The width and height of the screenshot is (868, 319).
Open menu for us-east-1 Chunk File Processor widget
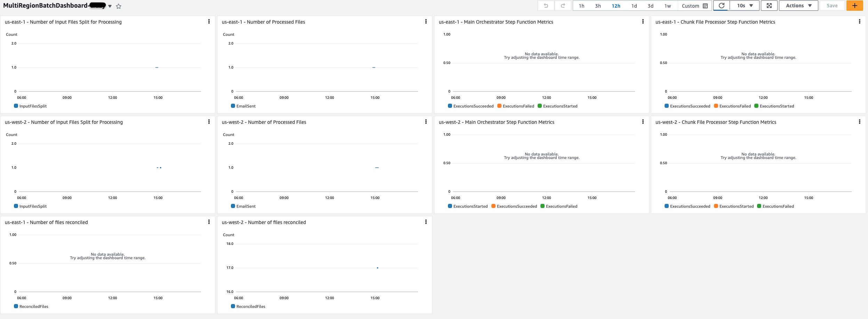pos(860,22)
